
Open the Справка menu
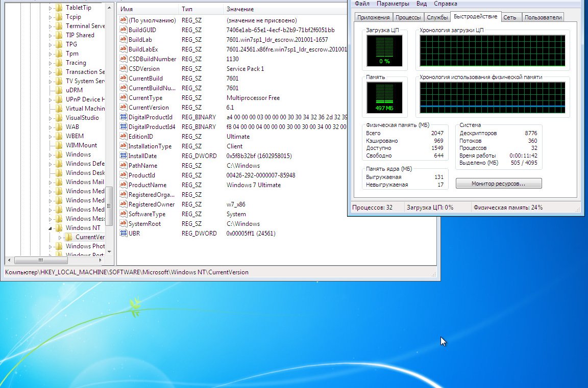tap(446, 4)
